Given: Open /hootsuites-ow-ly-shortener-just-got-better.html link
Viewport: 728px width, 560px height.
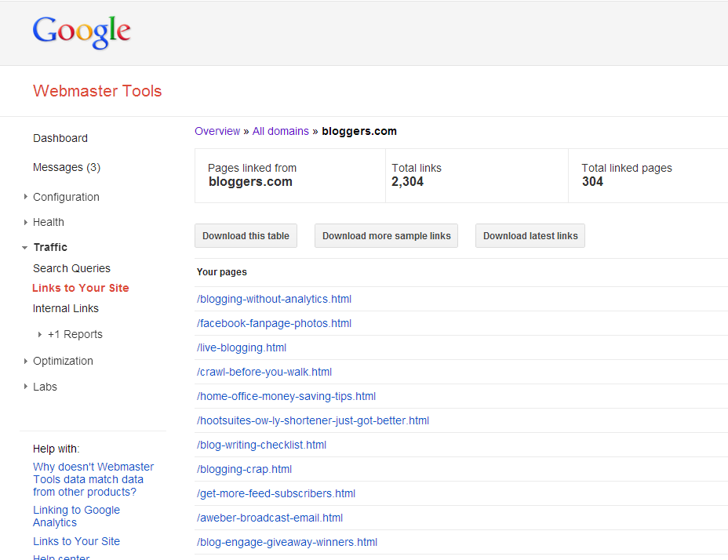Looking at the screenshot, I should [313, 420].
